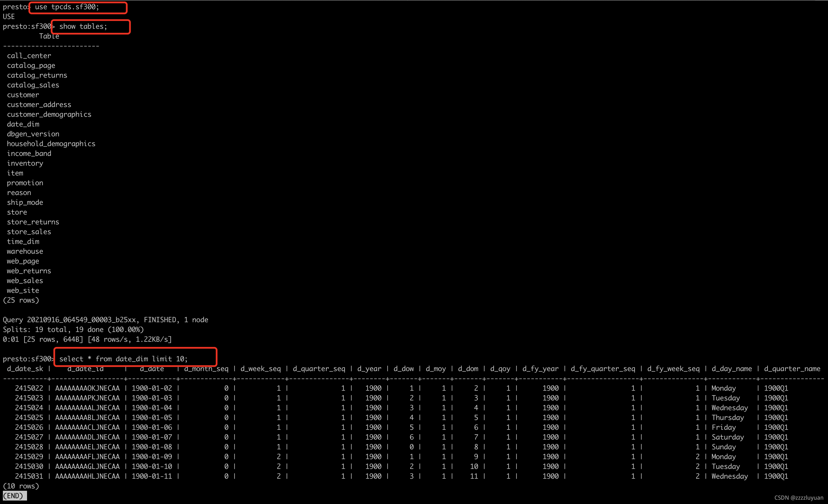Click the Monday value in d_day_name column
The image size is (828, 504).
click(x=723, y=388)
